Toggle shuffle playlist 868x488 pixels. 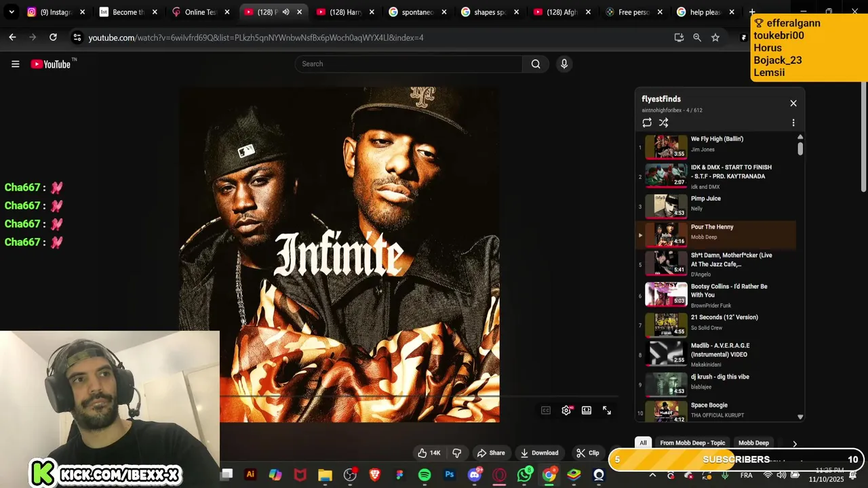point(664,123)
